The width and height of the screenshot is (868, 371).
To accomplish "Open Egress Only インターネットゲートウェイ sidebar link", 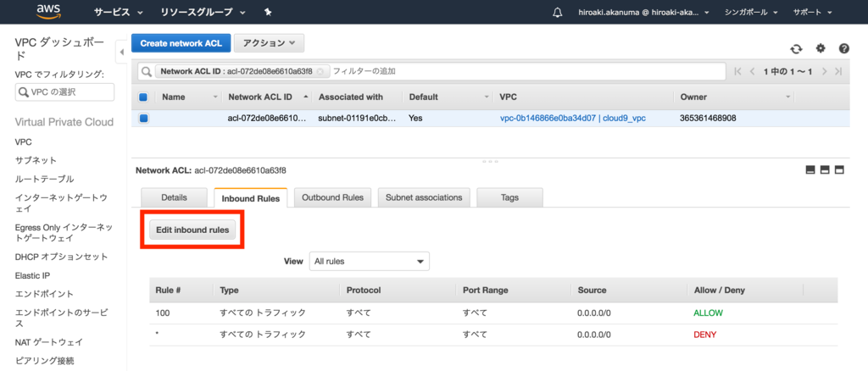I will (64, 233).
